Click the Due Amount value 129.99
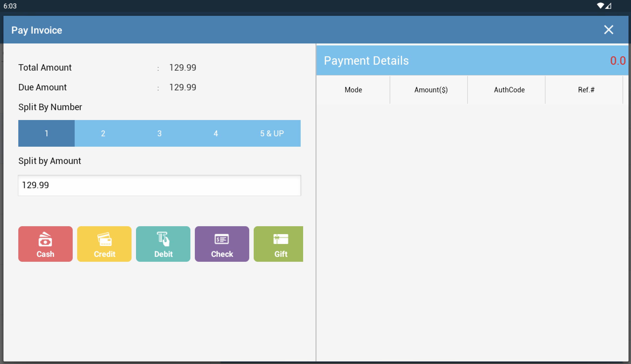Image resolution: width=631 pixels, height=364 pixels. coord(182,87)
